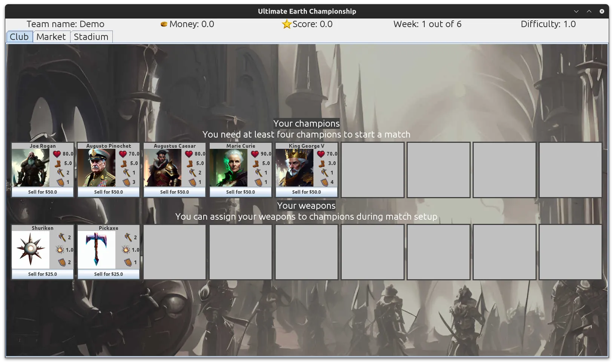
Task: Sell Marie Curie for $50
Action: pos(240,192)
